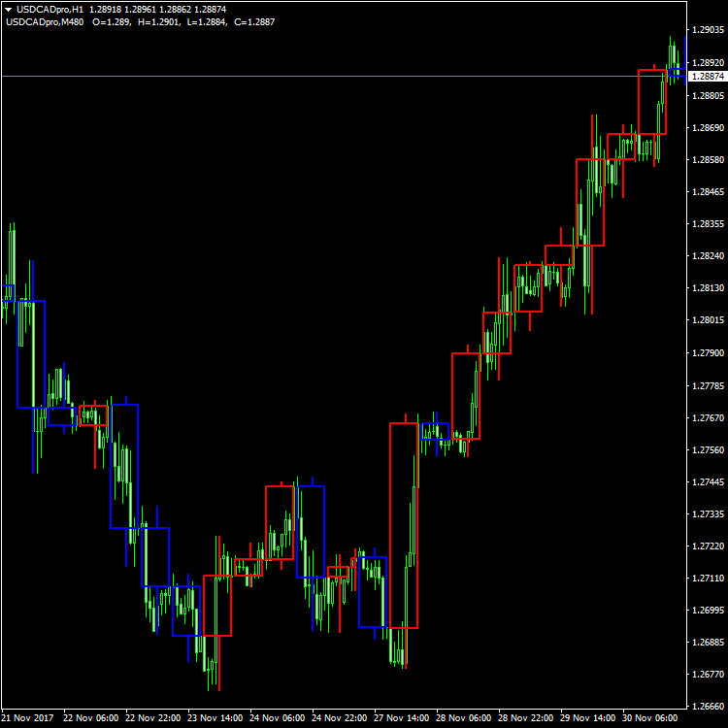The image size is (728, 728).
Task: Click the 1.28465 price scale value
Action: (708, 192)
